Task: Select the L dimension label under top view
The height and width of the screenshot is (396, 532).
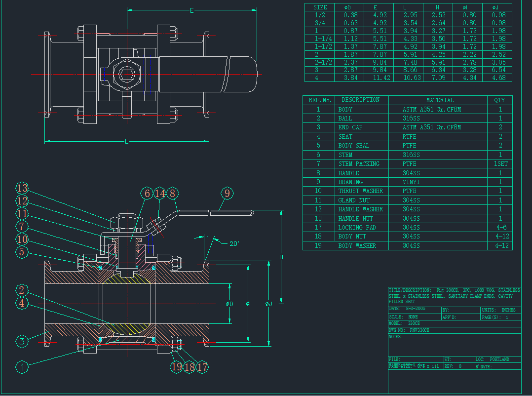Action: [127, 142]
